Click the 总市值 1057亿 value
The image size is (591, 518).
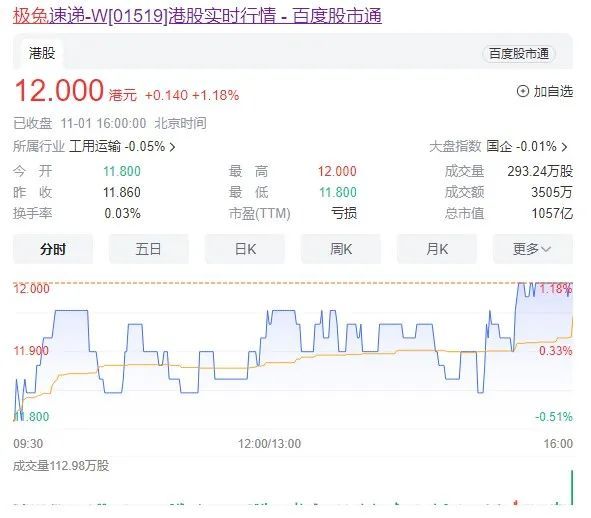click(552, 213)
